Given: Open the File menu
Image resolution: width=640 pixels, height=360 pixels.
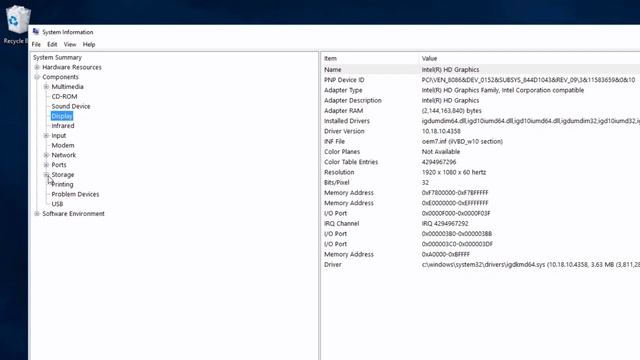Looking at the screenshot, I should point(36,44).
